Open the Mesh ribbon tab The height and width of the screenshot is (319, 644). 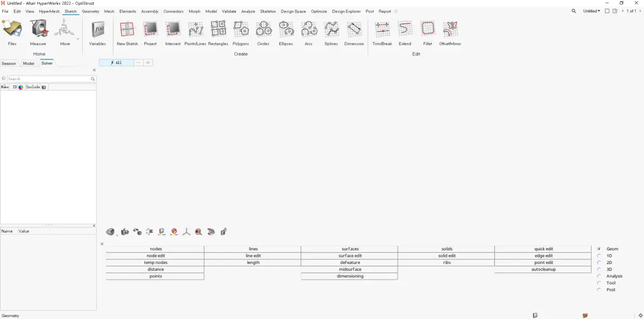click(x=109, y=11)
